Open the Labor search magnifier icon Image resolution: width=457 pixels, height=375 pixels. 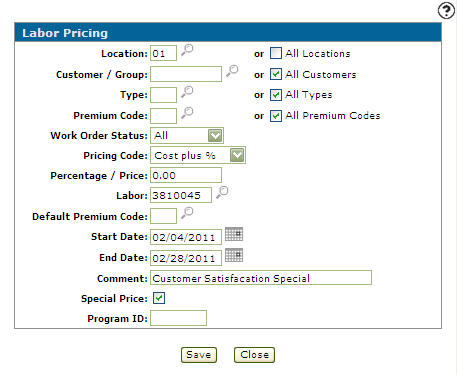tap(222, 192)
